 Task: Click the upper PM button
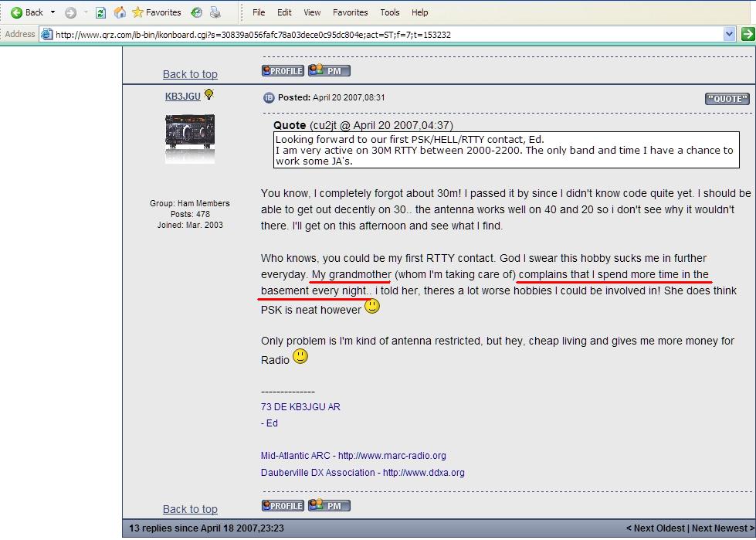329,71
